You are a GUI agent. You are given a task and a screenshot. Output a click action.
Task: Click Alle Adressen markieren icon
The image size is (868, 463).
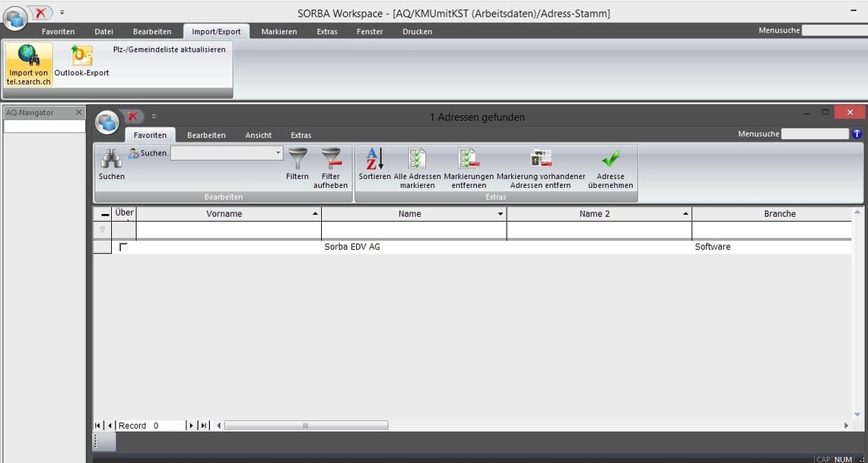(418, 158)
